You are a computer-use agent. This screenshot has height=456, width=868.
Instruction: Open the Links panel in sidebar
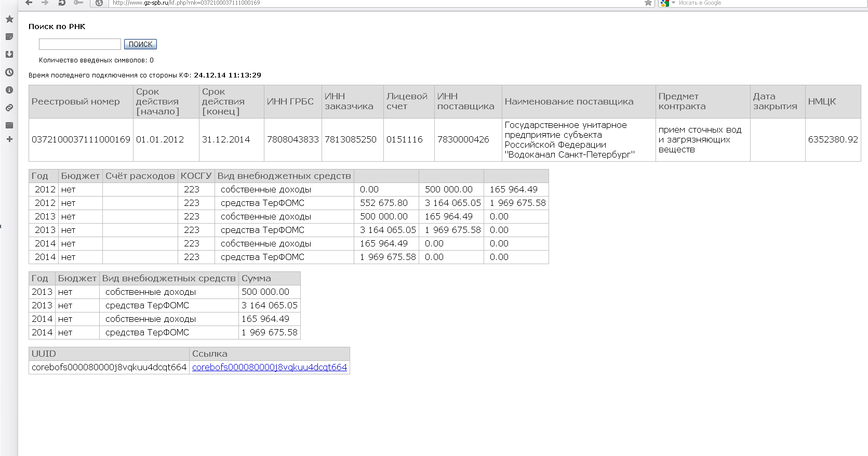[9, 108]
